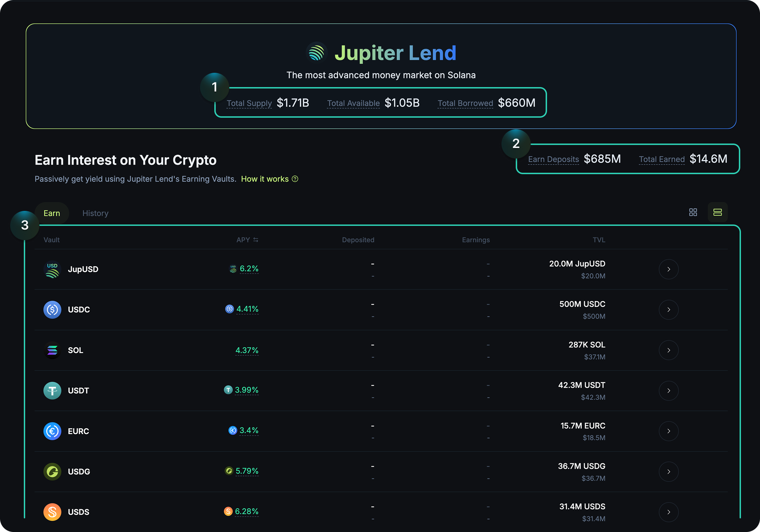Click the EURC euro coin icon
The image size is (760, 532).
coord(52,431)
